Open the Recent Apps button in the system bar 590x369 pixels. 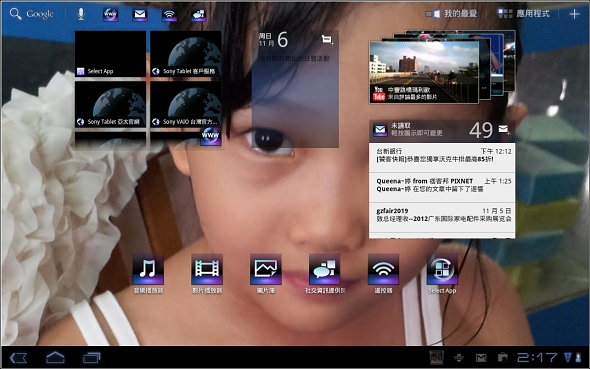(x=92, y=358)
